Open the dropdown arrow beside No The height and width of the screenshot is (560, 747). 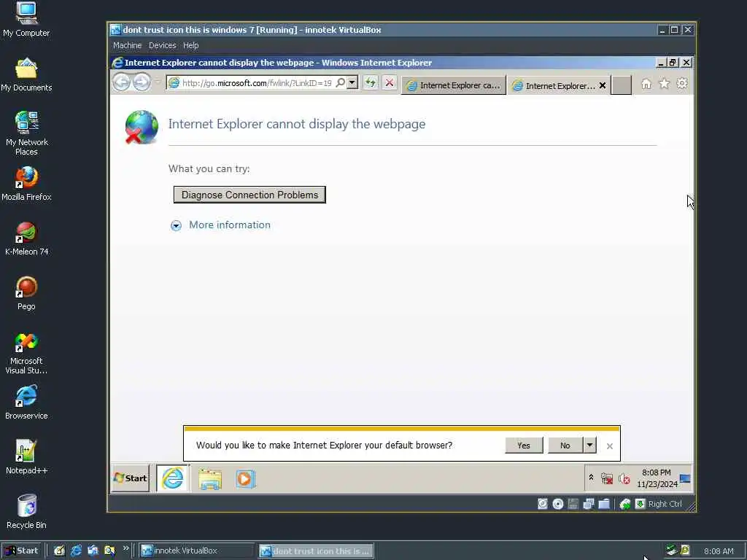[x=589, y=446]
